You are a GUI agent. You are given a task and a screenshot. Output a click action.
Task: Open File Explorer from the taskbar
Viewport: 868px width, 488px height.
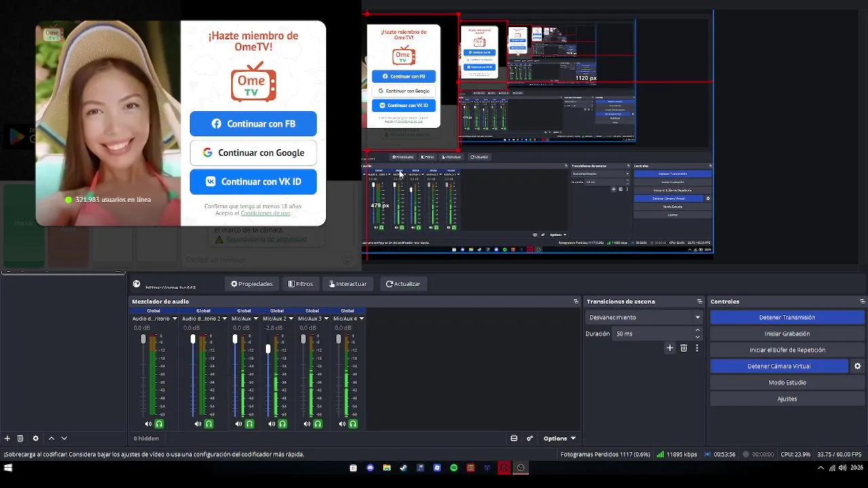(x=387, y=468)
